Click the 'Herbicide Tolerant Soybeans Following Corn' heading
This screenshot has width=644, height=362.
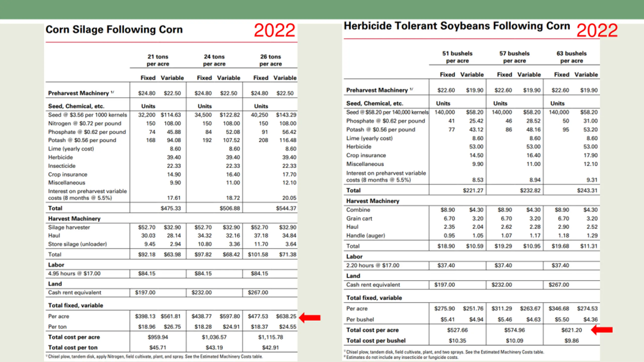coord(457,26)
